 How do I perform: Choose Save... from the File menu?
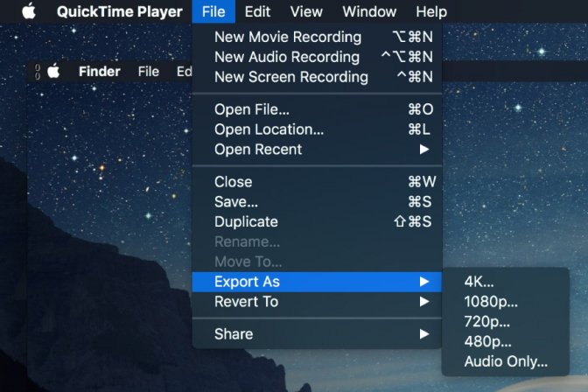318,202
